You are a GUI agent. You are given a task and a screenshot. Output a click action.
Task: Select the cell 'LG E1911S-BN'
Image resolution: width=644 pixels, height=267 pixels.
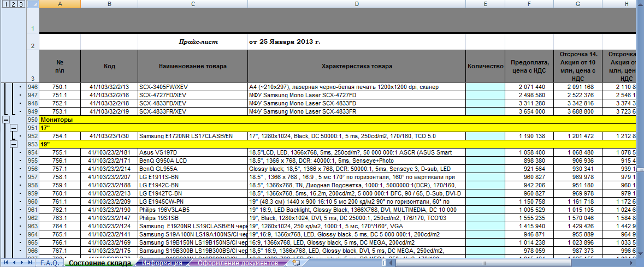click(193, 177)
